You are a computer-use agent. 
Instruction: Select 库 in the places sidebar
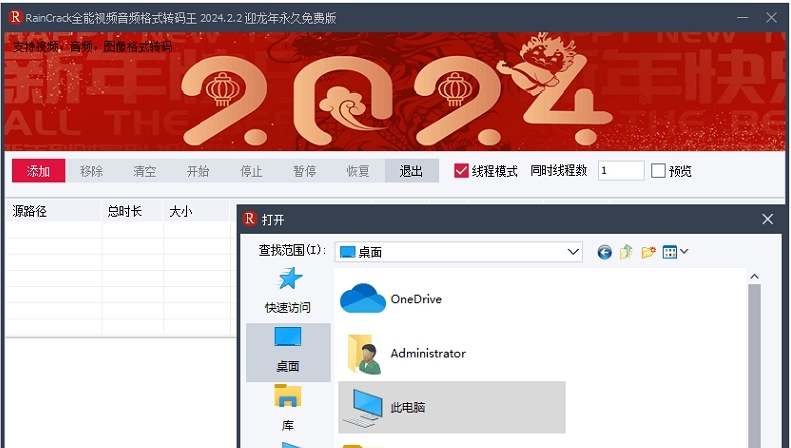tap(288, 409)
